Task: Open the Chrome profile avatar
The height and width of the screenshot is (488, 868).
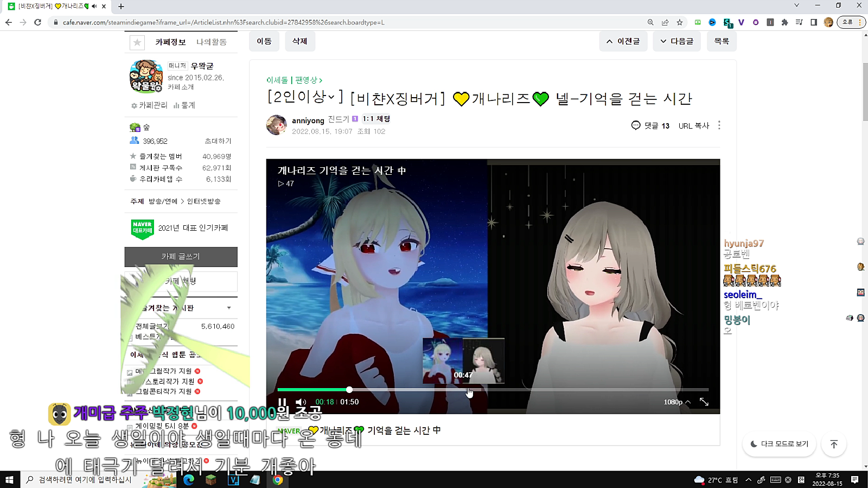Action: [828, 22]
